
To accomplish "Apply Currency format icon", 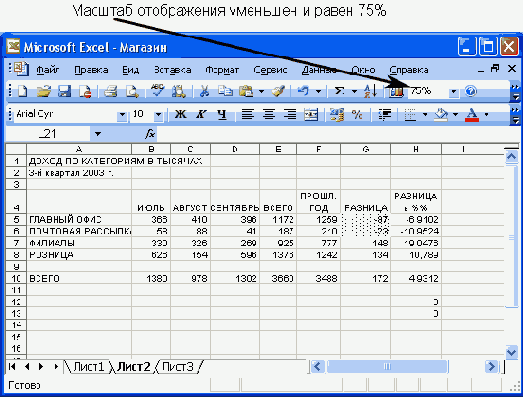I will tap(337, 114).
